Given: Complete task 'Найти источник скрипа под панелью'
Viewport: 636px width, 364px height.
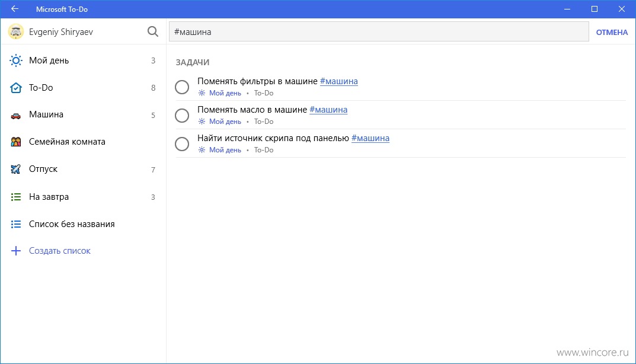Looking at the screenshot, I should click(x=182, y=143).
